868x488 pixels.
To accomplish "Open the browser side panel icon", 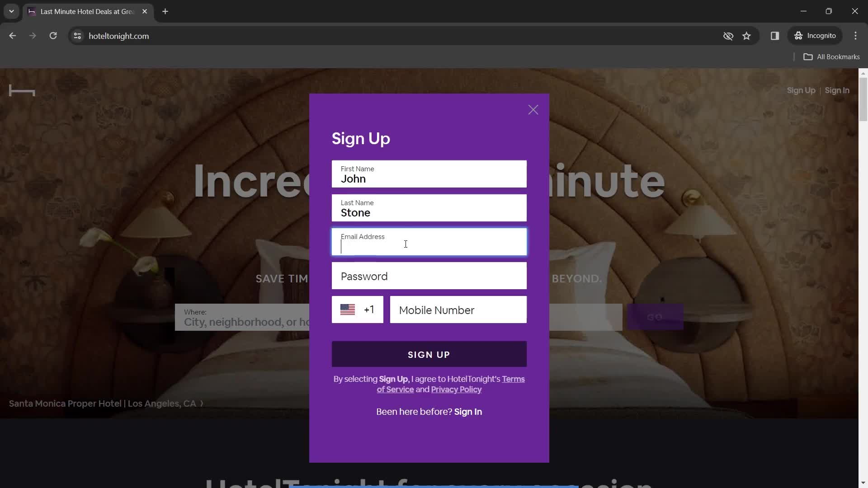I will [775, 36].
